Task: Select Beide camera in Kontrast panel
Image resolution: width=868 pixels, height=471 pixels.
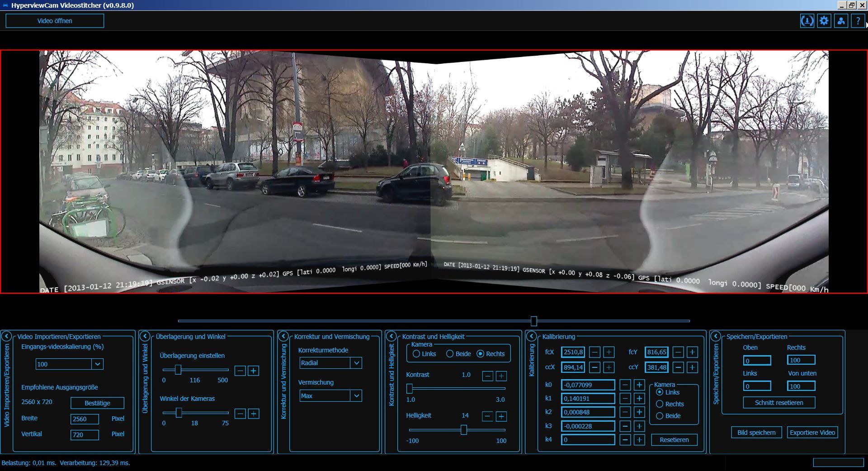Action: tap(458, 354)
